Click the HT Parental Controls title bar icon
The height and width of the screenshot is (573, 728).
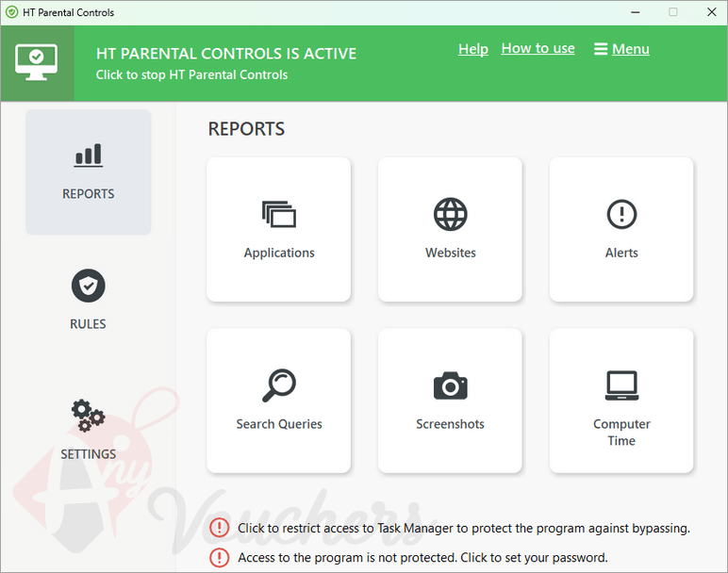point(12,12)
